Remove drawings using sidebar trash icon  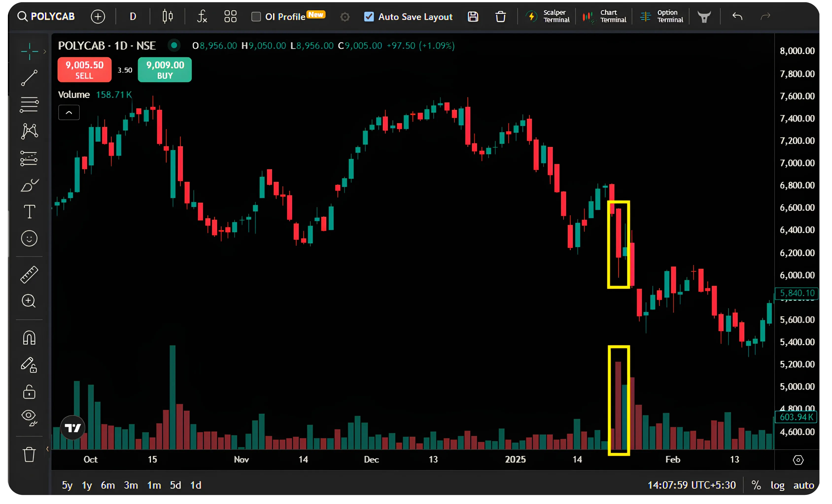(29, 455)
